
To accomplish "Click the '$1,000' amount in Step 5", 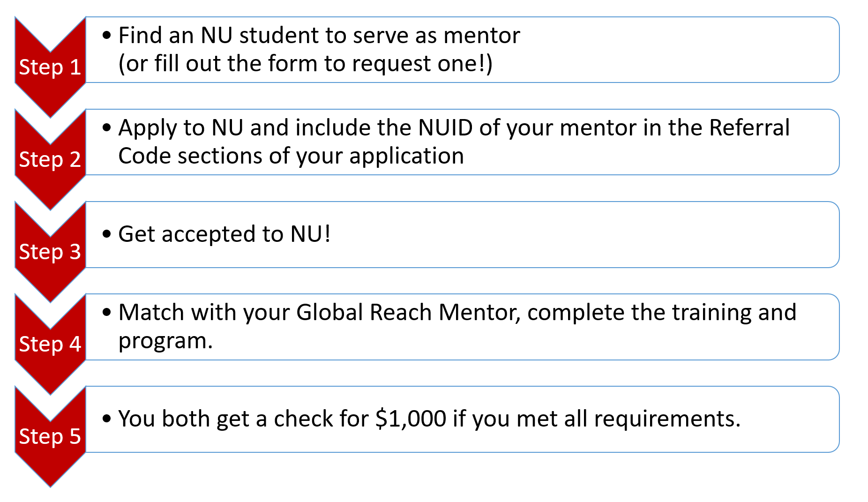I will point(411,419).
